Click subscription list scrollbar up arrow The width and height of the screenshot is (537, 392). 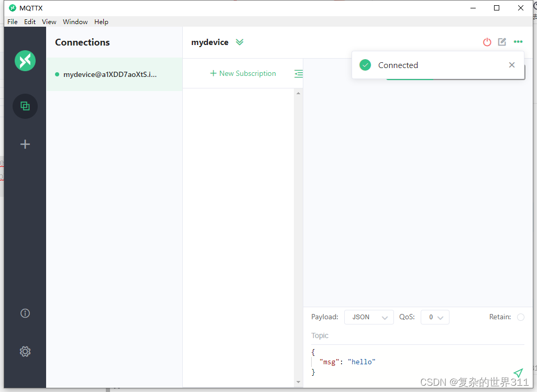pos(298,93)
